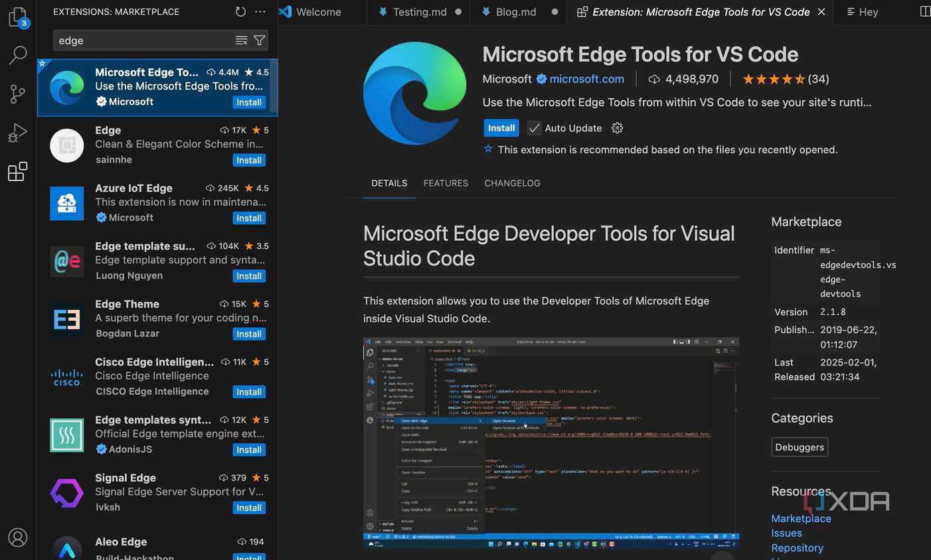Viewport: 931px width, 560px height.
Task: Click the large Microsoft Edge extension logo
Action: coord(415,94)
